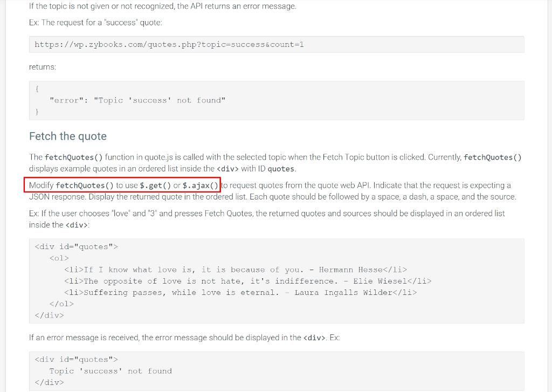Click the opening <ol> tag line
Image resolution: width=552 pixels, height=392 pixels.
pyautogui.click(x=59, y=258)
